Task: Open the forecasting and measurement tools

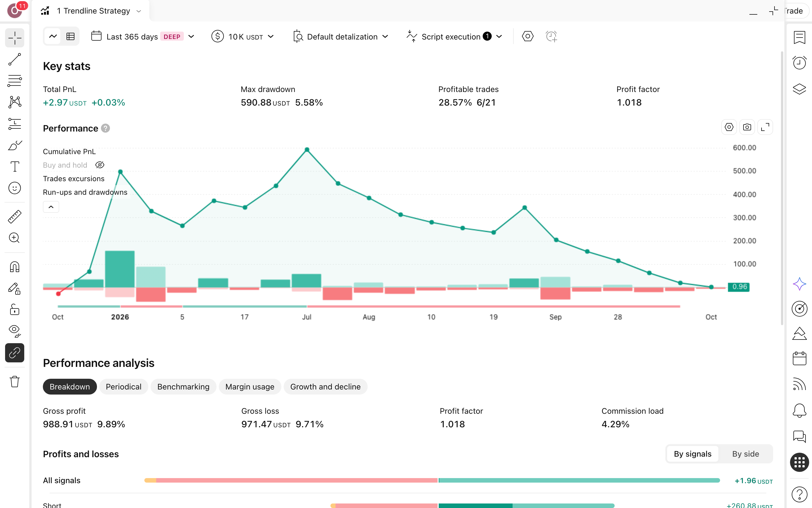Action: pos(15,124)
